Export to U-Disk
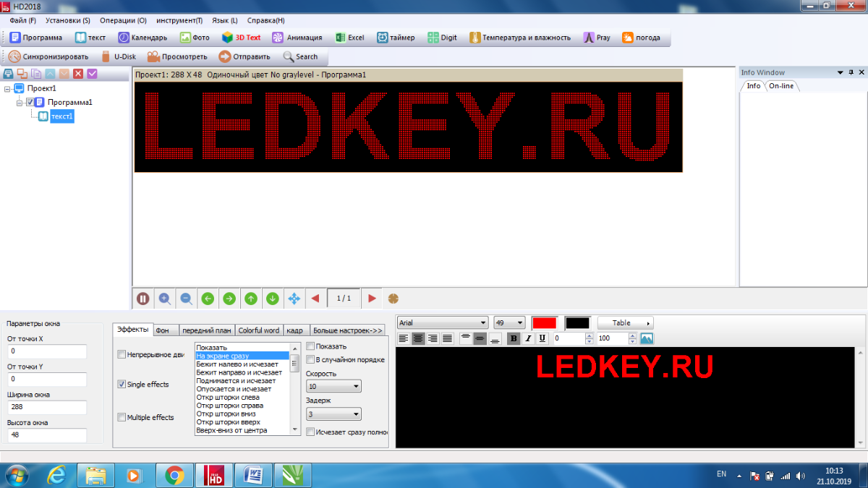The height and width of the screenshot is (488, 868). [118, 56]
